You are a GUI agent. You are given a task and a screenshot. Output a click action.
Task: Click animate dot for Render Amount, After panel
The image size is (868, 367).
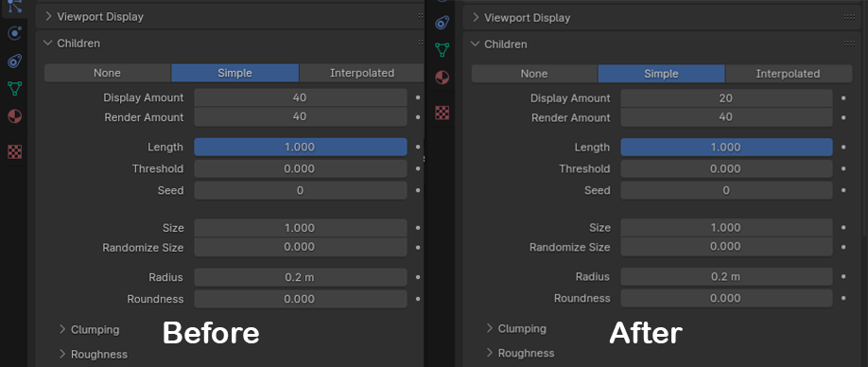pos(843,117)
